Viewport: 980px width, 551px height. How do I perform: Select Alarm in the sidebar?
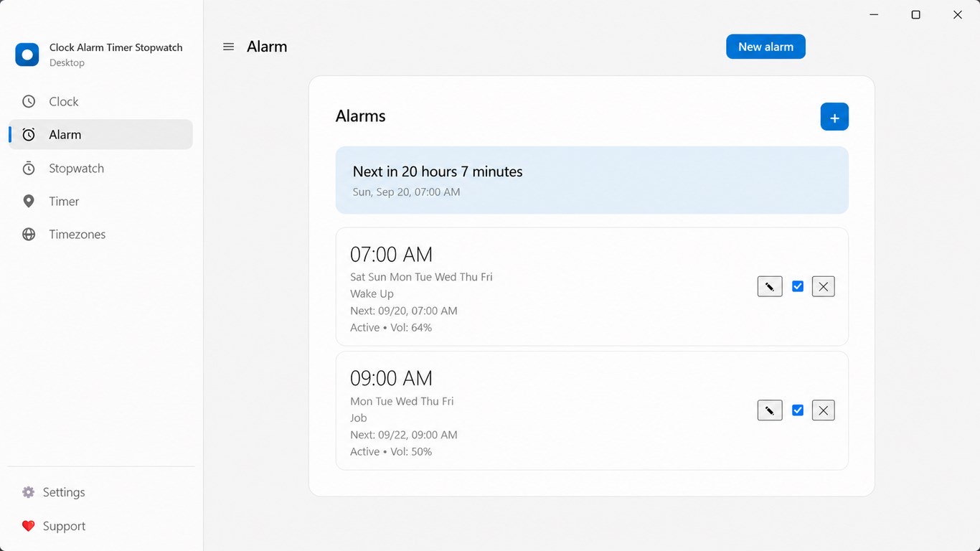101,135
